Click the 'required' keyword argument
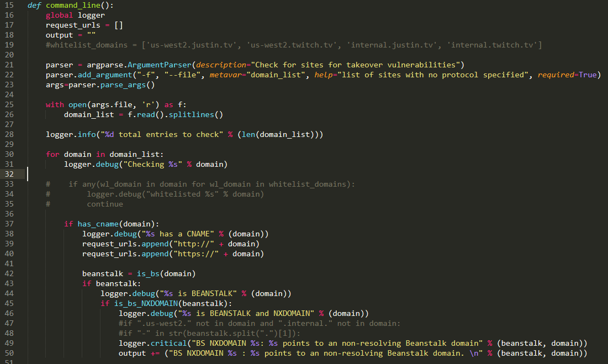Image resolution: width=608 pixels, height=364 pixels. click(x=556, y=75)
